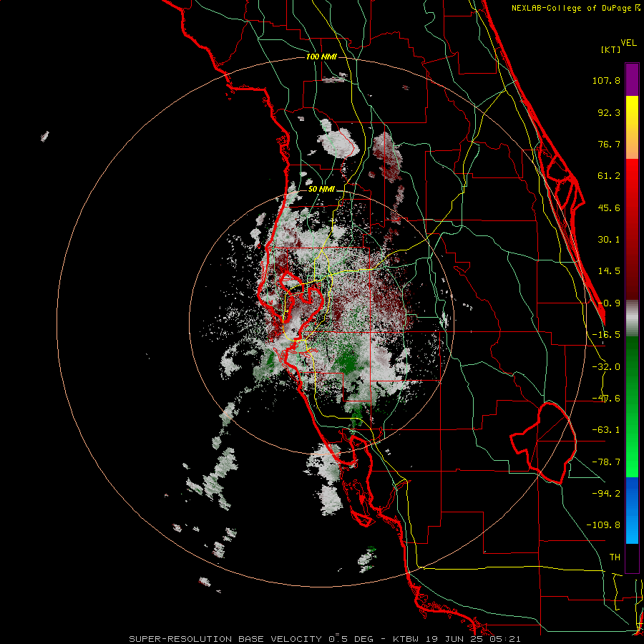This screenshot has height=644, width=644.
Task: Select the red segment of the color bar
Action: coord(632,229)
